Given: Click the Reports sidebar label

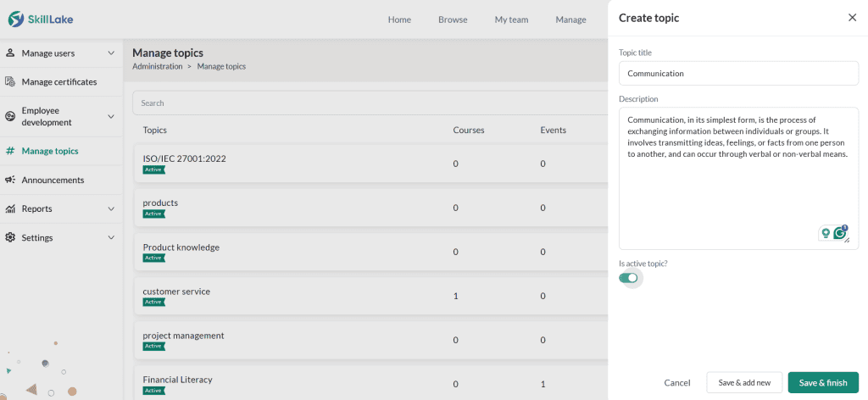Looking at the screenshot, I should (36, 208).
